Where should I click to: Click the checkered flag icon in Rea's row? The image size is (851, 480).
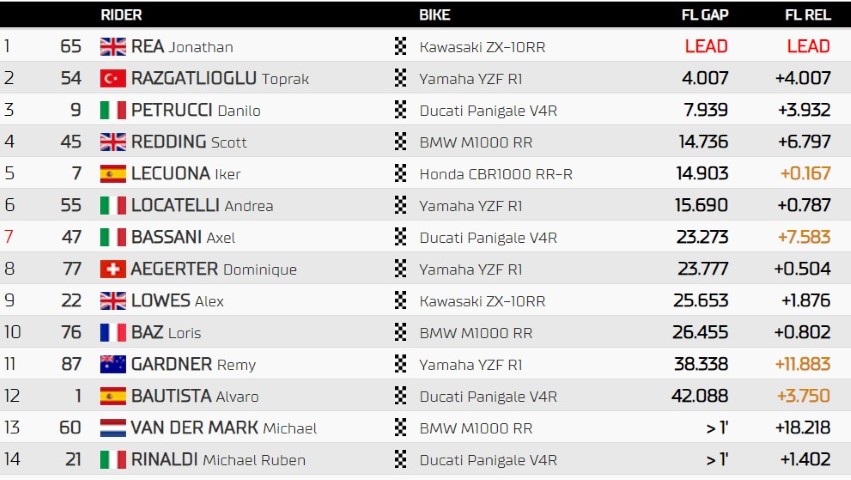coord(401,46)
